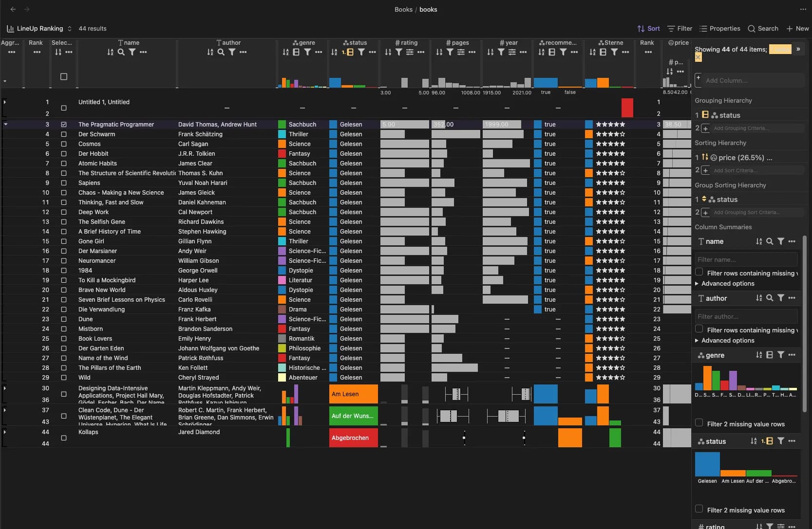Collapse the Gelesen group beside The Pragmatic Programmer
This screenshot has height=529, width=812.
click(5, 125)
